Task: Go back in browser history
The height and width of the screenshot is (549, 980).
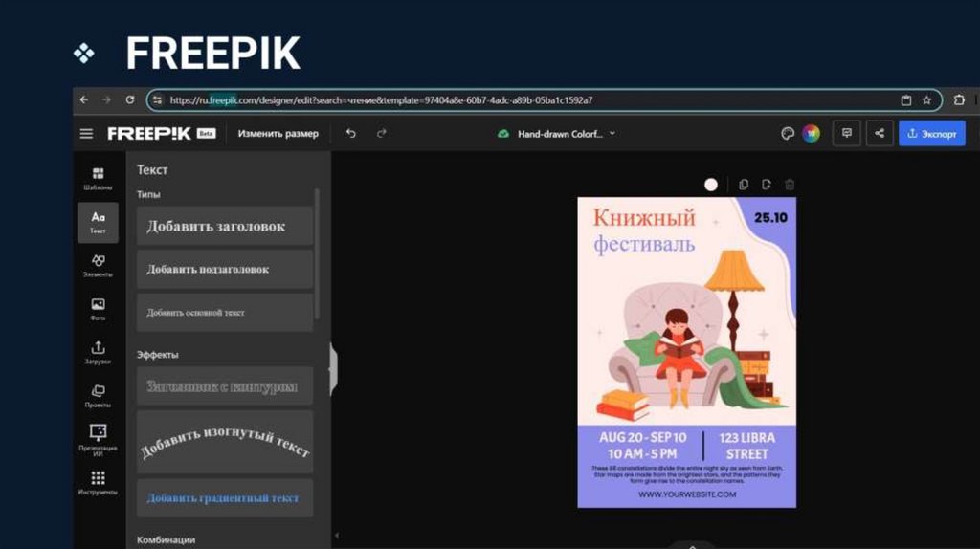Action: pyautogui.click(x=84, y=99)
